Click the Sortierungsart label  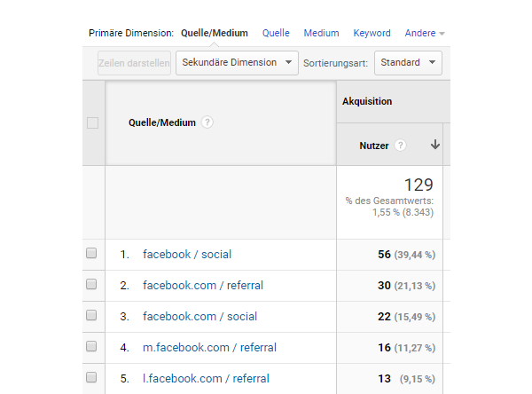335,63
